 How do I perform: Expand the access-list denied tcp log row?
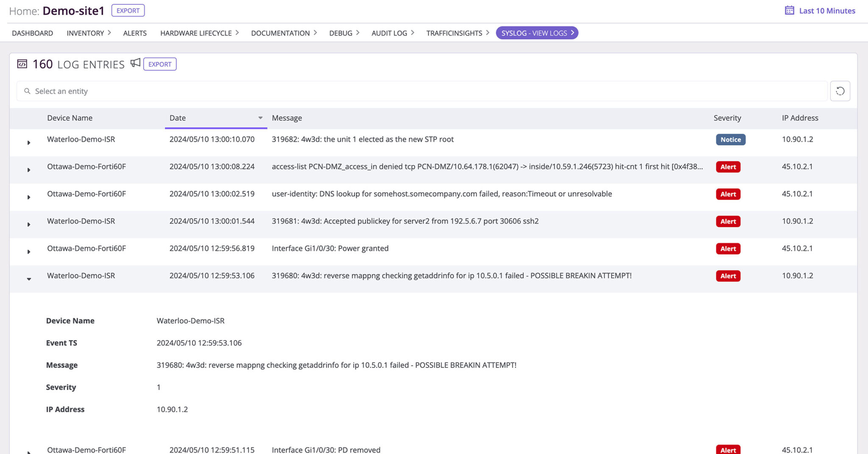point(29,170)
